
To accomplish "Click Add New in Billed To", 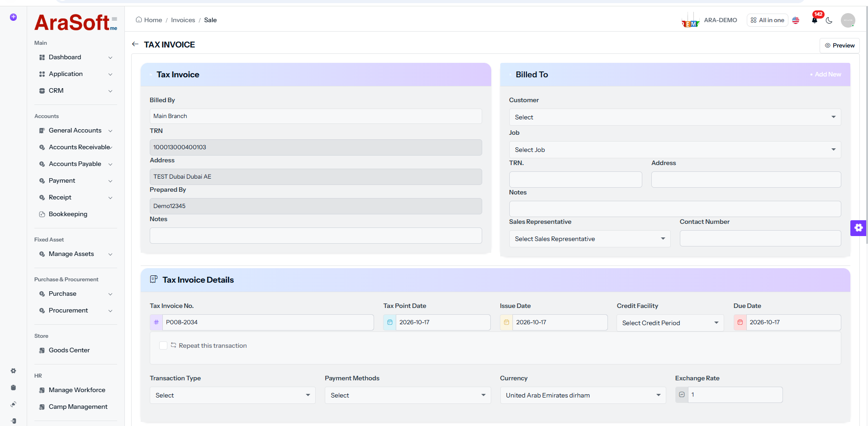I will pos(825,74).
